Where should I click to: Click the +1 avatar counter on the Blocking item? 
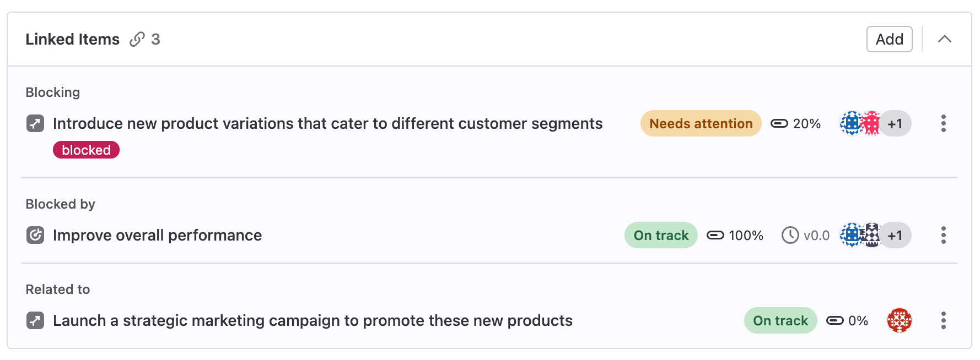pos(895,123)
